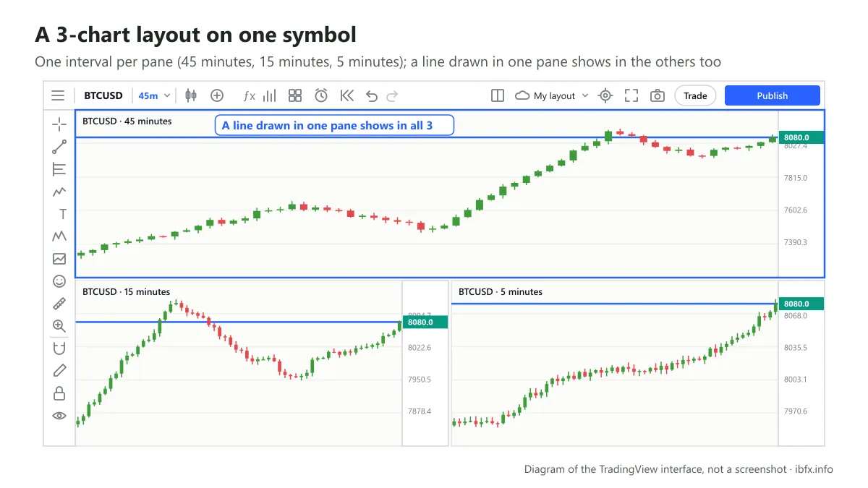The image size is (868, 488).
Task: Click the 7970.6 price axis value
Action: 795,411
